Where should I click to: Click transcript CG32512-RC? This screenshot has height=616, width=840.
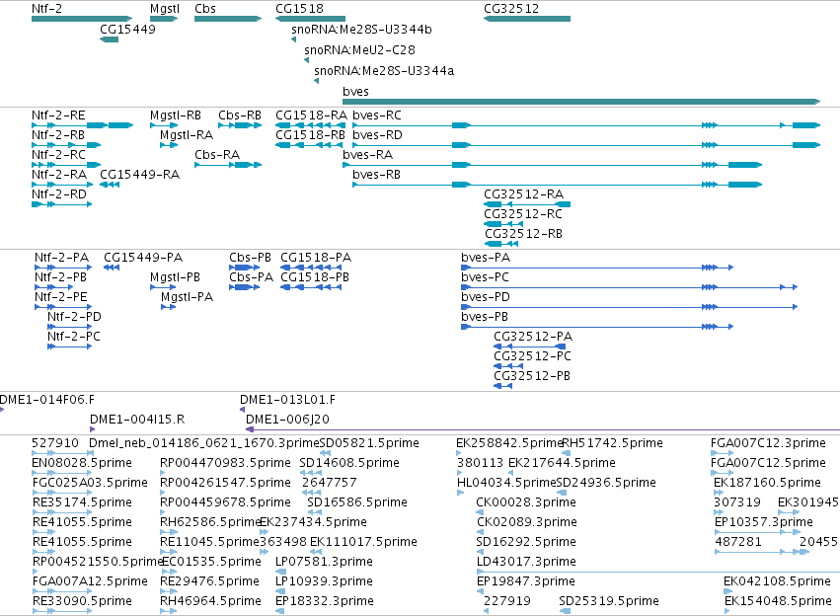523,214
